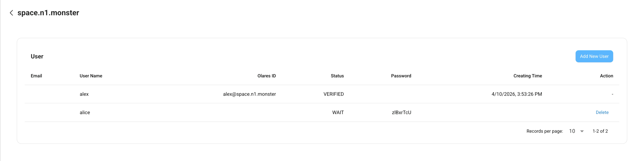The image size is (644, 161).
Task: Click alex's creating time 4/10/2026 entry
Action: [x=517, y=94]
